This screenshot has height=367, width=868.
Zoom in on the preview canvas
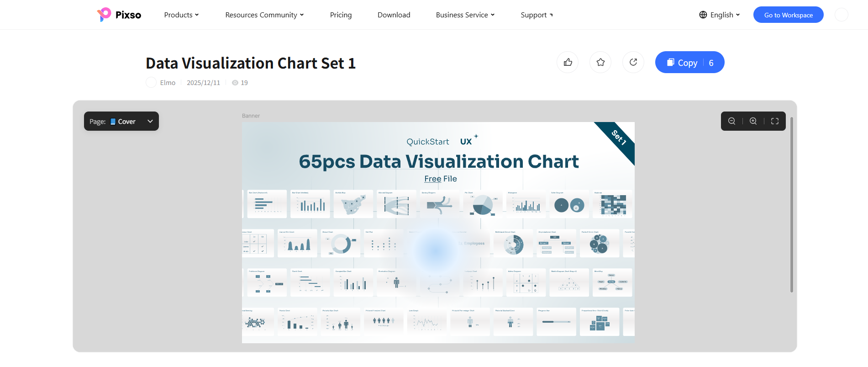tap(753, 121)
